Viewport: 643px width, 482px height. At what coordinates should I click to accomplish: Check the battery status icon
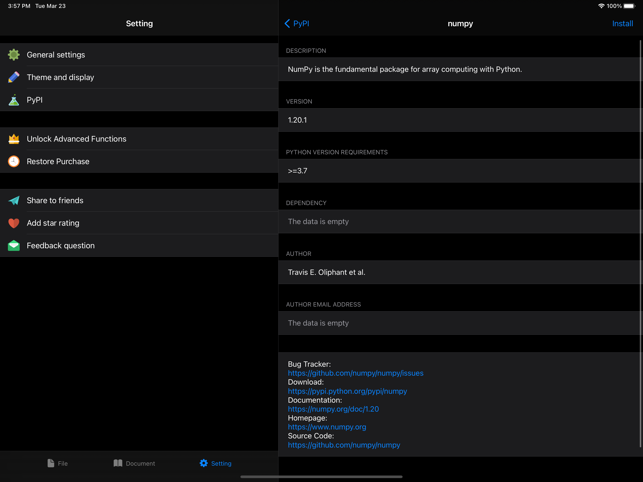629,6
